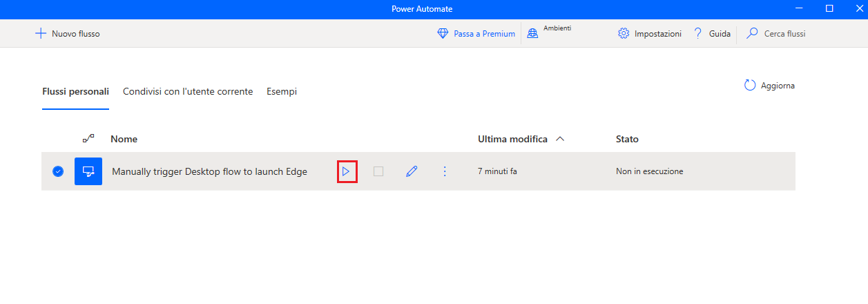Create a new flow with Nuovo flusso
868x304 pixels.
(x=68, y=33)
